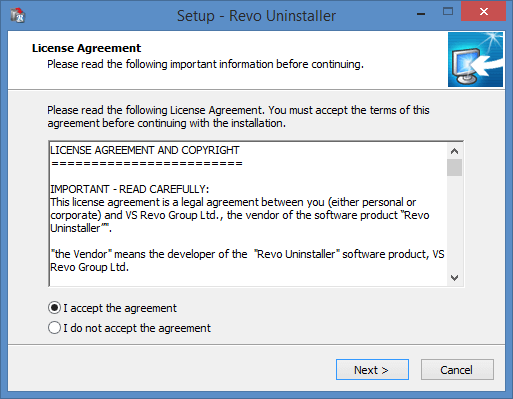Click the setup wizard computer image
This screenshot has height=399, width=513.
point(475,59)
